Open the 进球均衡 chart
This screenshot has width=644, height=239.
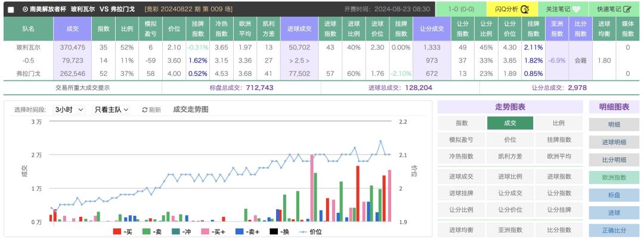[462, 230]
